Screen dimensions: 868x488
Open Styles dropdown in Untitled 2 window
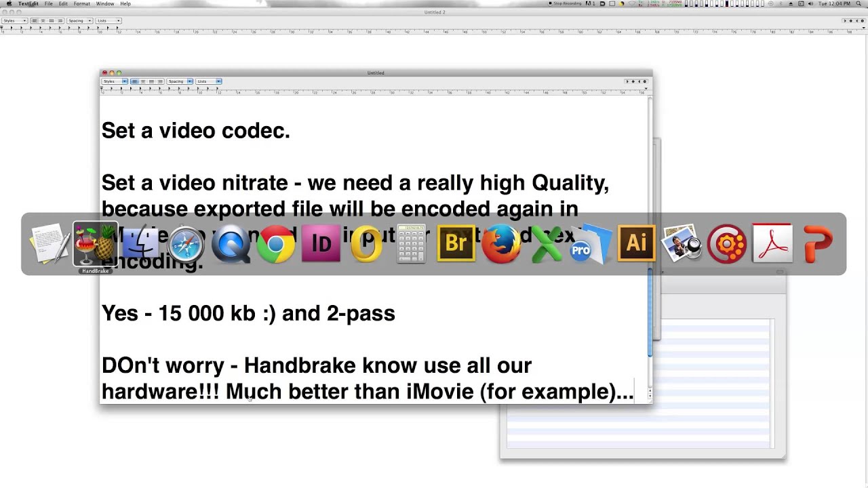click(14, 21)
